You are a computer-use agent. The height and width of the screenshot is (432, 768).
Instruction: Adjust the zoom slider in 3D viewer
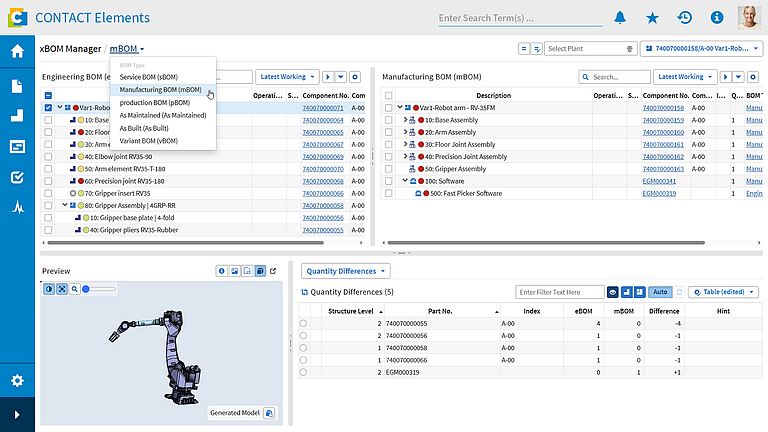point(99,289)
